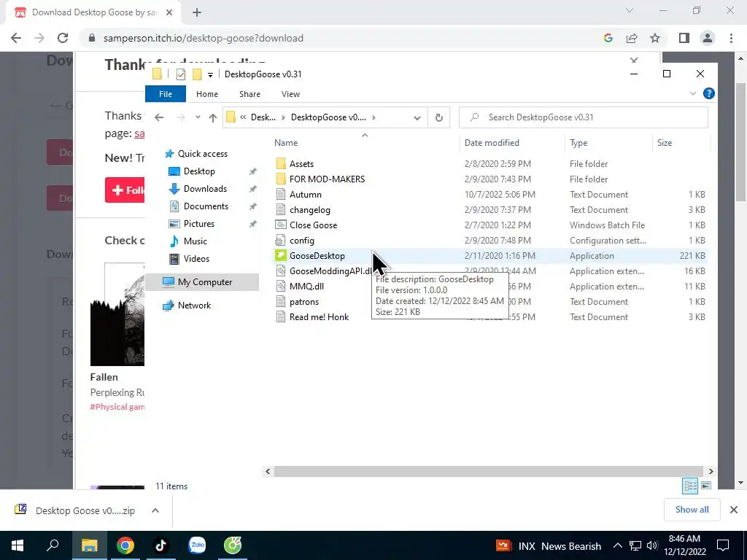Click the New folder quick access icon

pos(197,74)
